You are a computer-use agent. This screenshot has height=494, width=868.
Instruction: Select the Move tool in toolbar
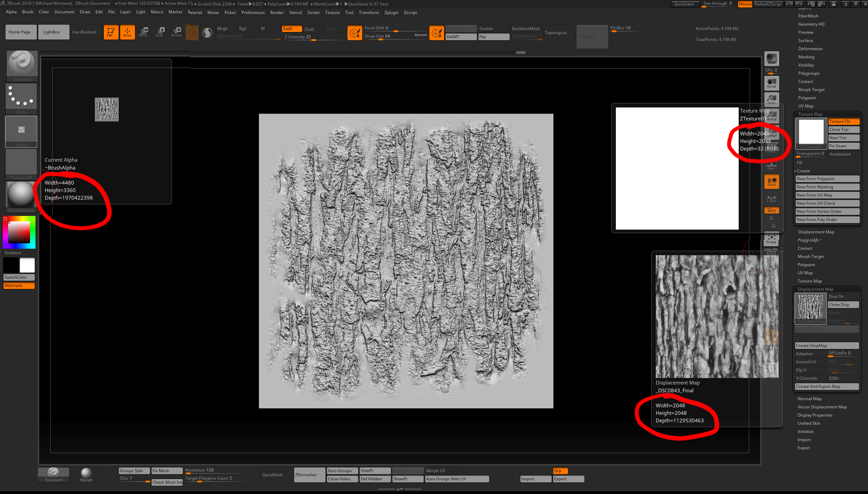point(143,32)
